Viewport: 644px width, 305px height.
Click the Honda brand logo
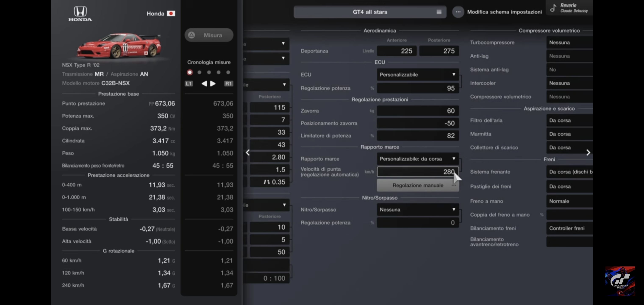click(80, 14)
